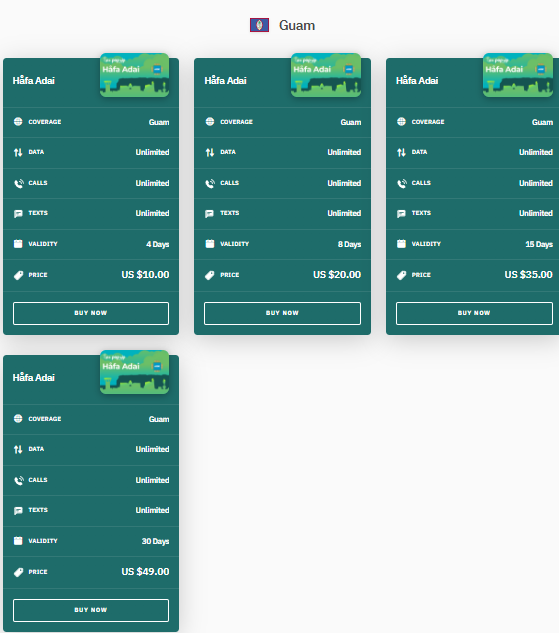
Task: Select the '8 Days' validity value
Action: click(350, 244)
